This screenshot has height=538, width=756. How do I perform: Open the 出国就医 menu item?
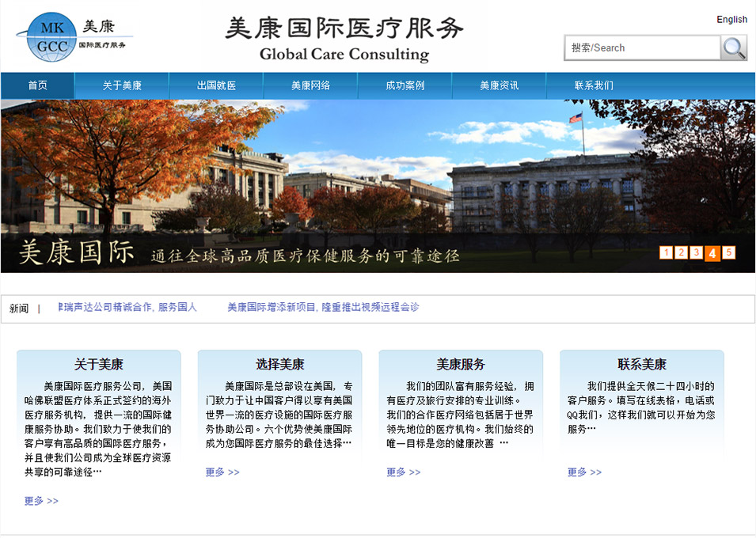click(216, 85)
